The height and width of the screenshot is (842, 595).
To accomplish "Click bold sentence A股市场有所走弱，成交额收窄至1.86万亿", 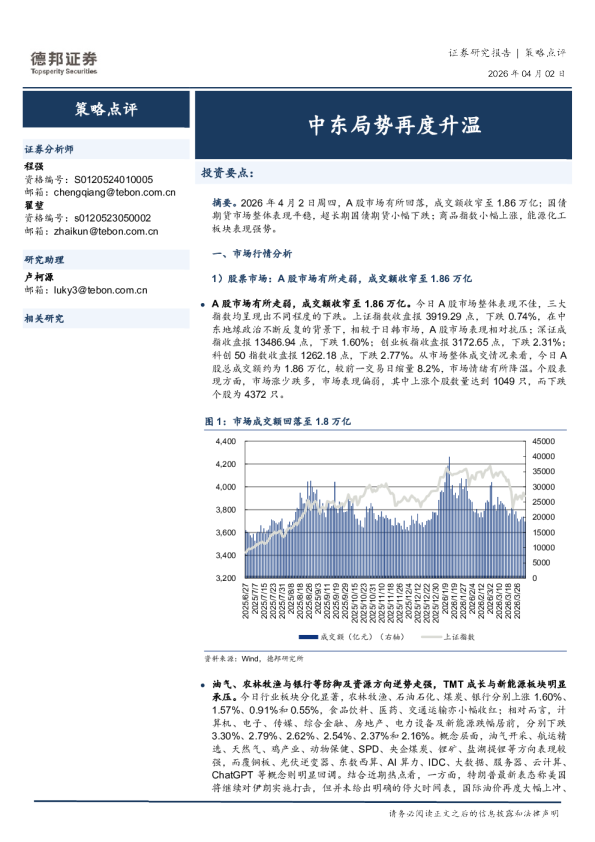I will [x=310, y=303].
